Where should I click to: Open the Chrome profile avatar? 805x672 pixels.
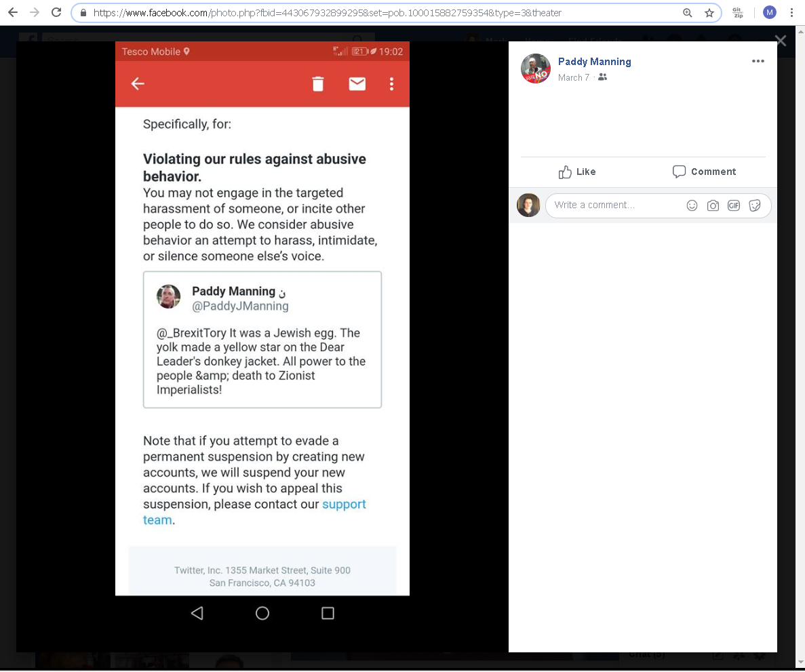(769, 12)
